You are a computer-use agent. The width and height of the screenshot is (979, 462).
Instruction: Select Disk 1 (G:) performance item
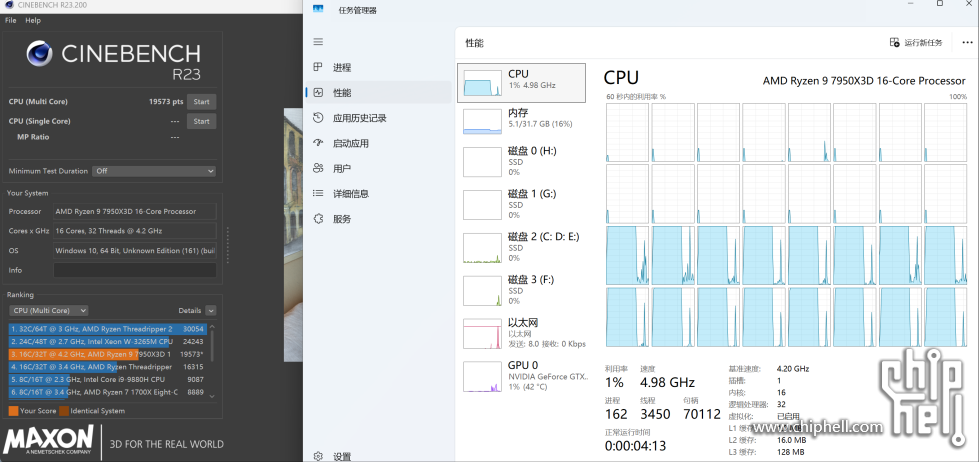[521, 204]
